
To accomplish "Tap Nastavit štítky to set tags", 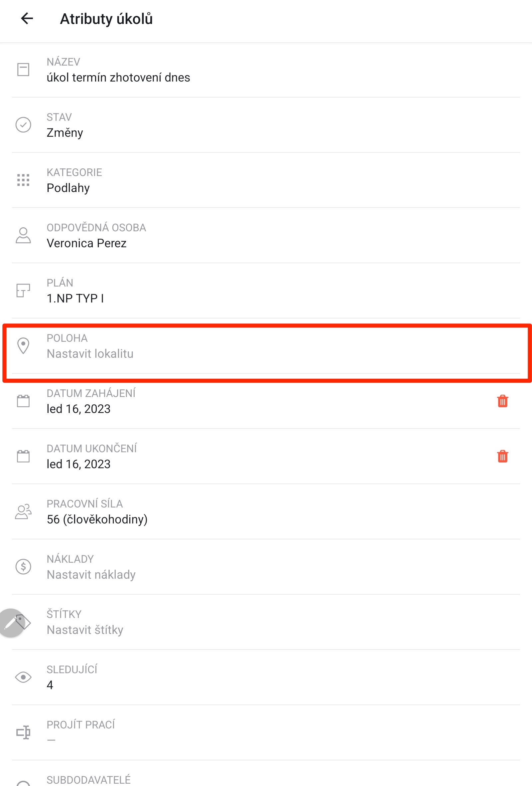I will (85, 630).
